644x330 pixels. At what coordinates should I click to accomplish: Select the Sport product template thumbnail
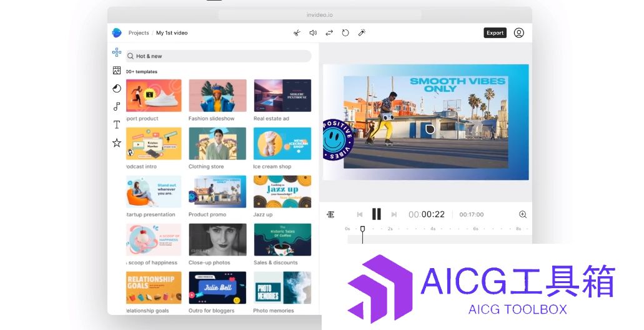coord(154,96)
